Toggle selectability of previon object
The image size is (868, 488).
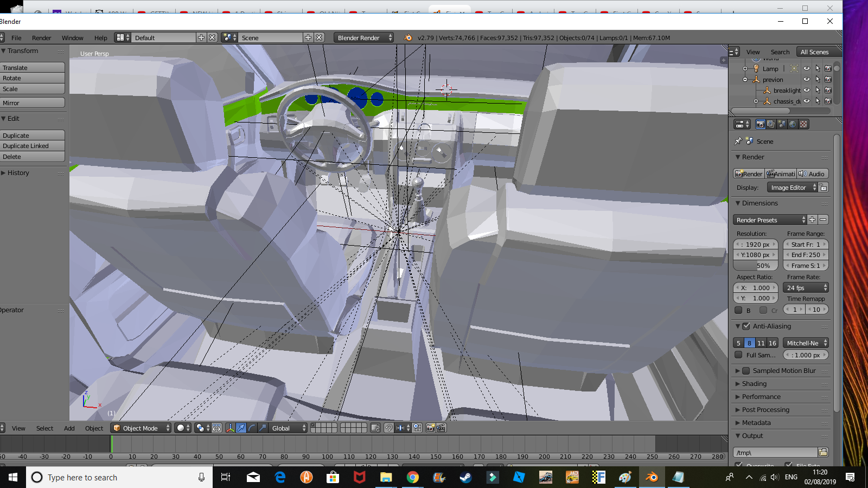tap(818, 79)
